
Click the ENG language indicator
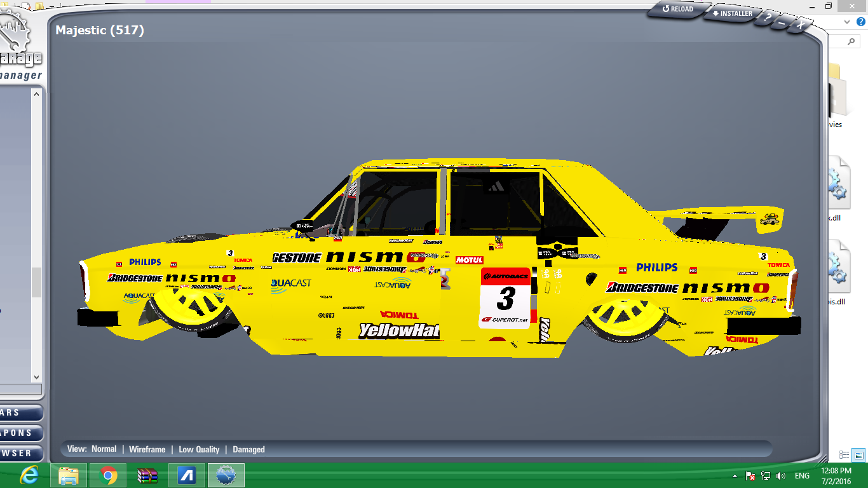pyautogui.click(x=802, y=476)
